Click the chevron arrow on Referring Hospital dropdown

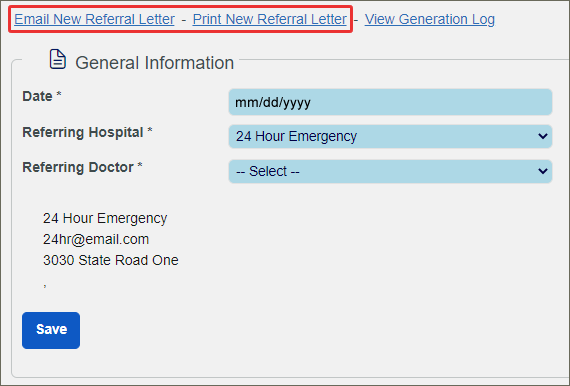543,136
